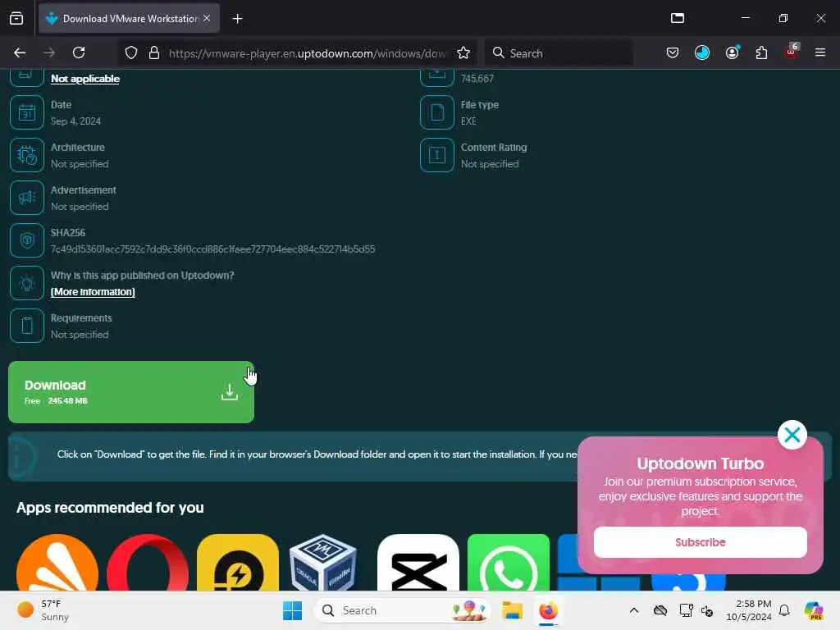Select the SHA256 hash value text
The image size is (840, 630).
click(212, 249)
